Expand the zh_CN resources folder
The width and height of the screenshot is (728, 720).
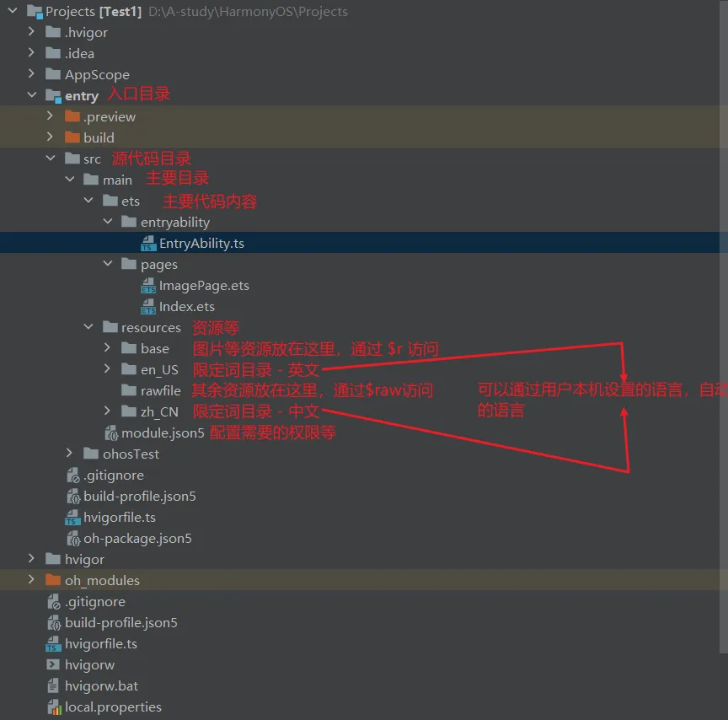[x=107, y=412]
